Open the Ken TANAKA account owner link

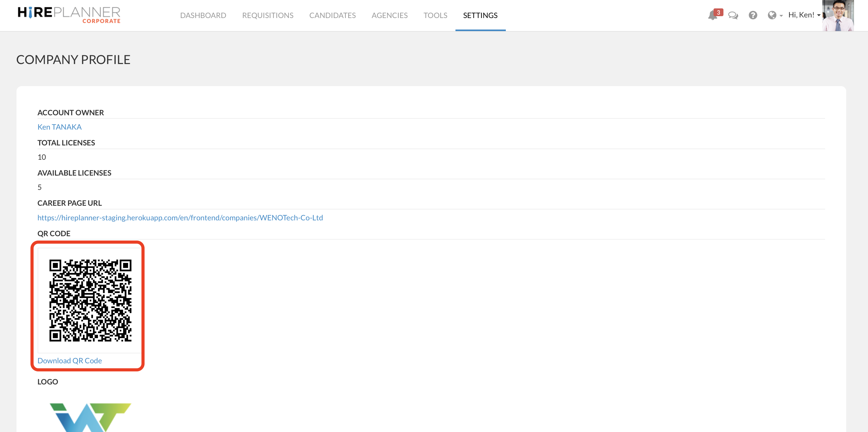coord(59,127)
